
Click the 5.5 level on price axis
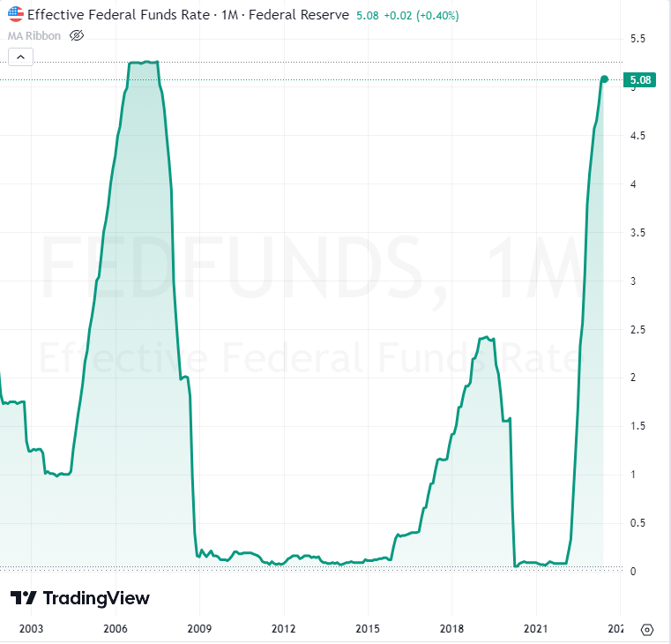[637, 40]
